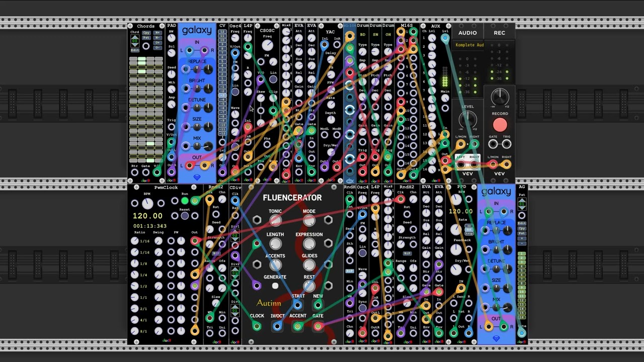Click the REC module TRIG jack
The image size is (644, 362).
(506, 144)
